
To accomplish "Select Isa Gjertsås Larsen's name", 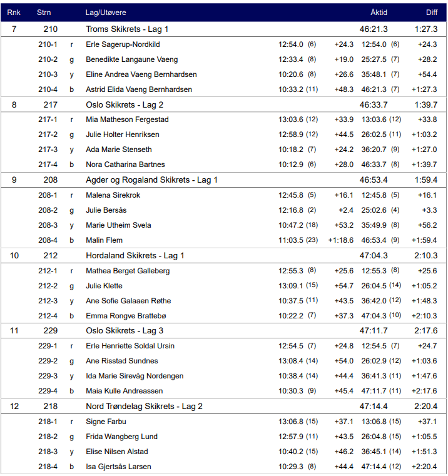I will 118,467.
